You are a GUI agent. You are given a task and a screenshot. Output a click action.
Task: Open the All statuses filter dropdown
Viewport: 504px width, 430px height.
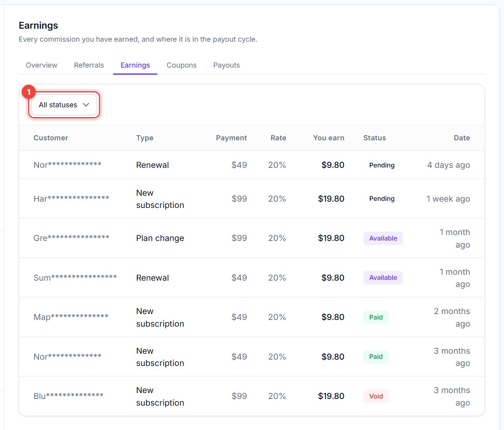[64, 105]
